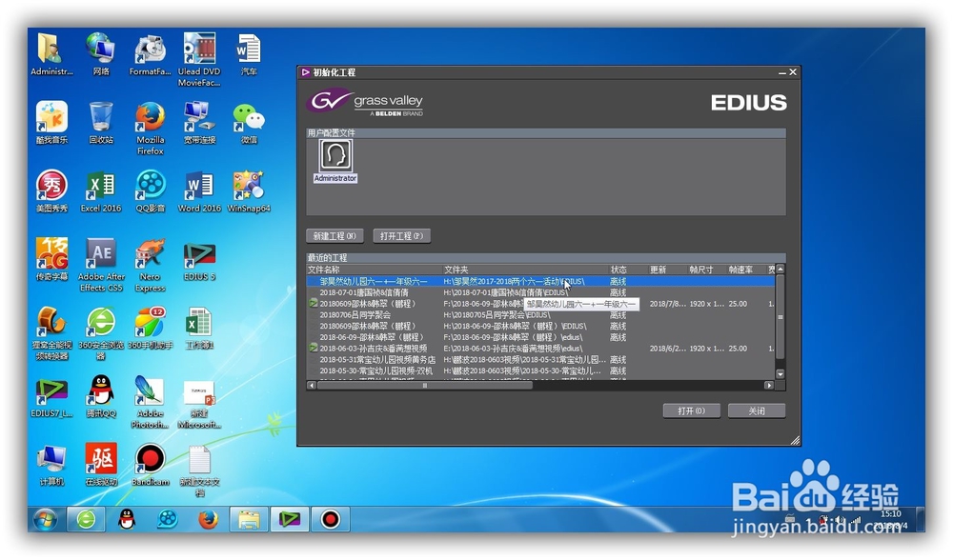
Task: Launch the 微信 desktop icon
Action: (249, 123)
